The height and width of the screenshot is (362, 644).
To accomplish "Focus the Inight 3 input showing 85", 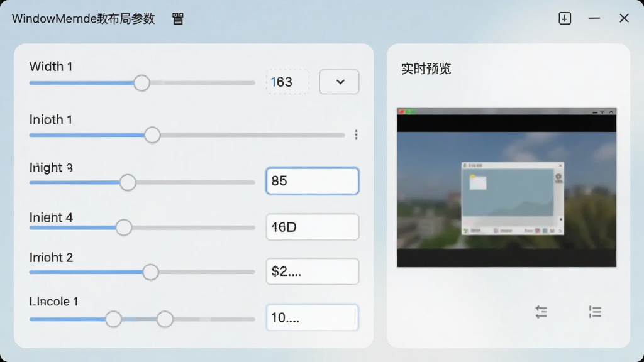I will (312, 180).
